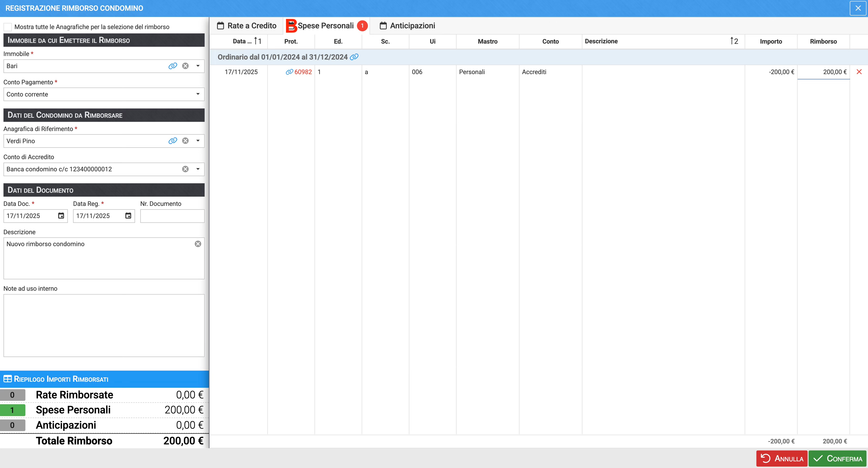Click the Nr. Documento input field
Screen dimensions: 868x468
[172, 216]
